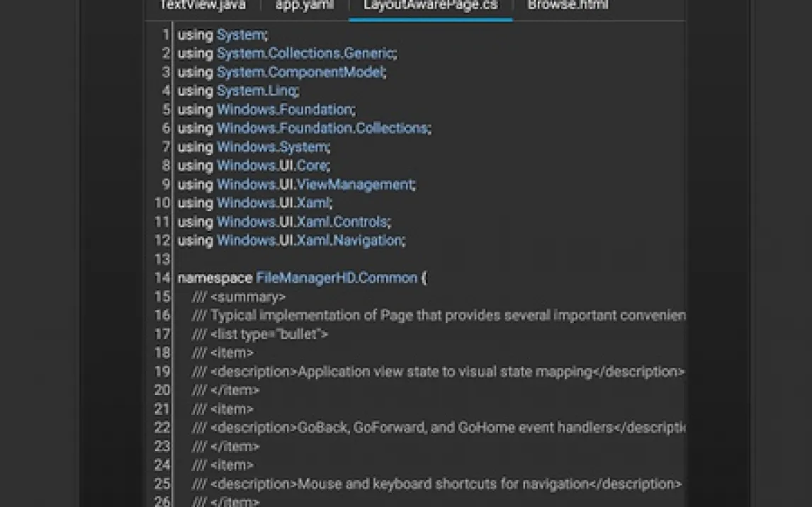Click the Windows.UI.Core using statement
Screen dimensions: 812x507
[x=271, y=166]
